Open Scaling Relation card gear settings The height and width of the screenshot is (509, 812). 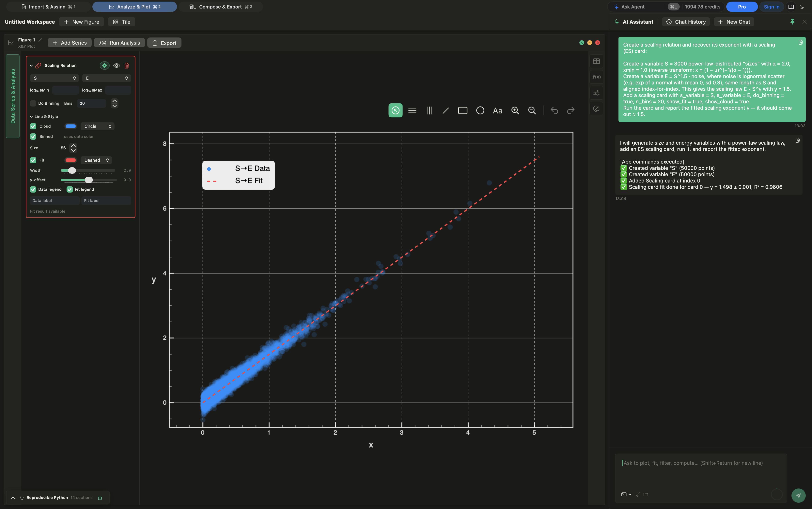tap(104, 65)
